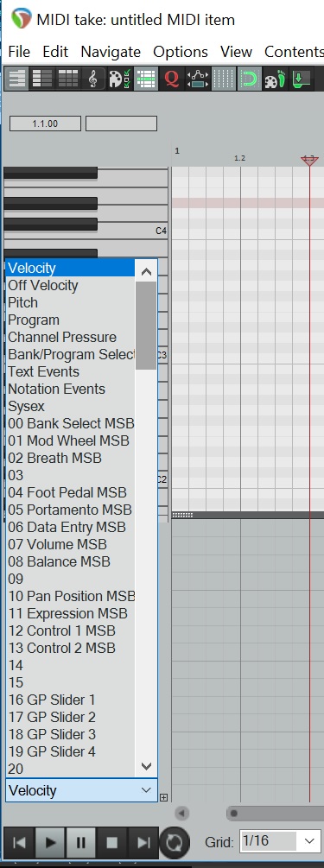Open the Navigate menu

[x=111, y=52]
